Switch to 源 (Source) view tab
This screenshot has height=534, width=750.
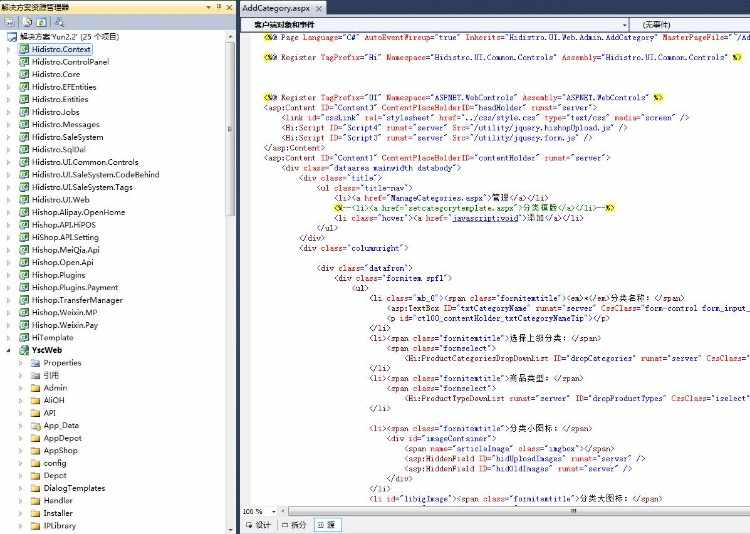(327, 525)
